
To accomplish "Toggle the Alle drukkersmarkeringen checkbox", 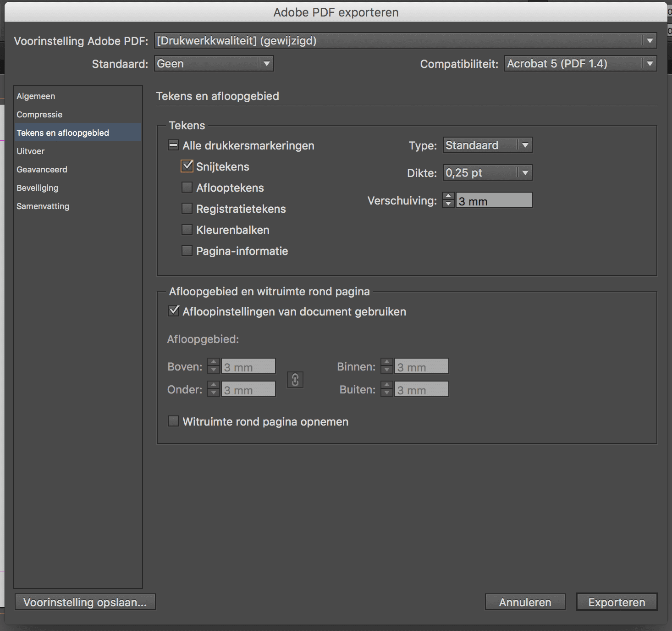I will [x=173, y=145].
